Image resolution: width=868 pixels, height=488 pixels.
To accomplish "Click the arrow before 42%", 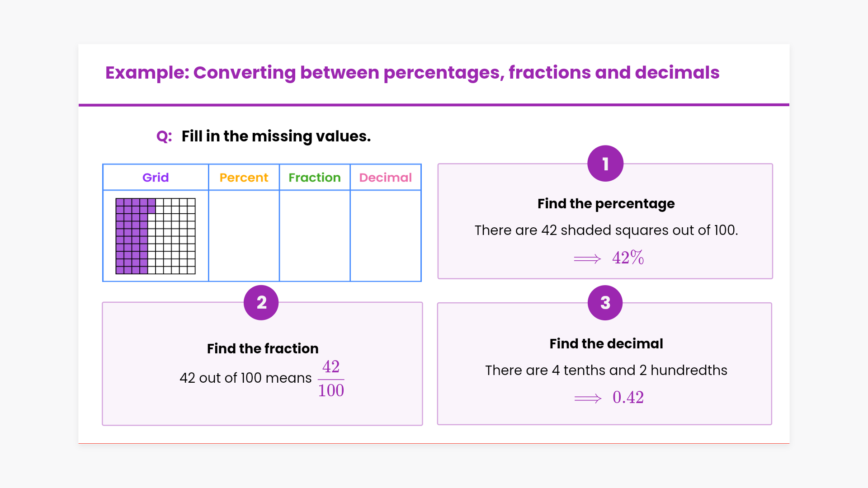I will [587, 259].
